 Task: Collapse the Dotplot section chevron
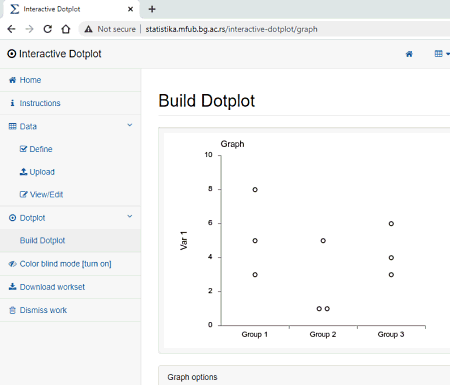130,217
